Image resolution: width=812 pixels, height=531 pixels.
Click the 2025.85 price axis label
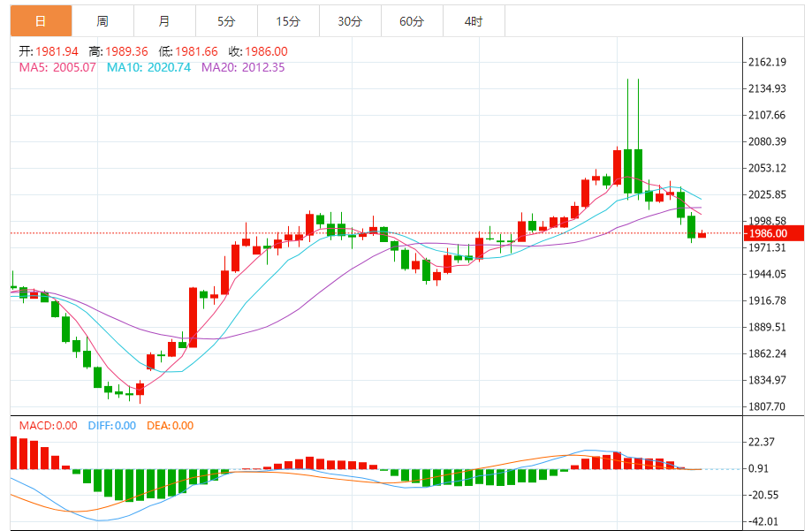click(767, 194)
